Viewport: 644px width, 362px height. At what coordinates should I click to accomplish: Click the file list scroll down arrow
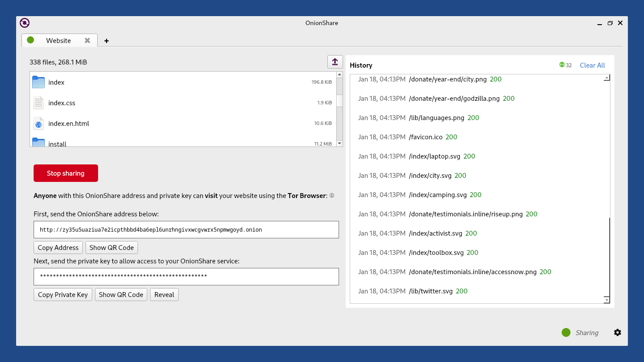(339, 143)
